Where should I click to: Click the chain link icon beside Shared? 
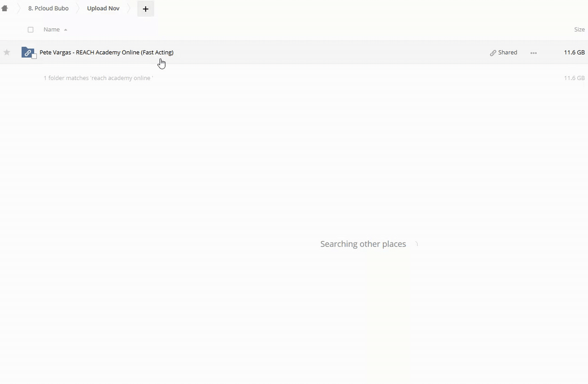[493, 53]
